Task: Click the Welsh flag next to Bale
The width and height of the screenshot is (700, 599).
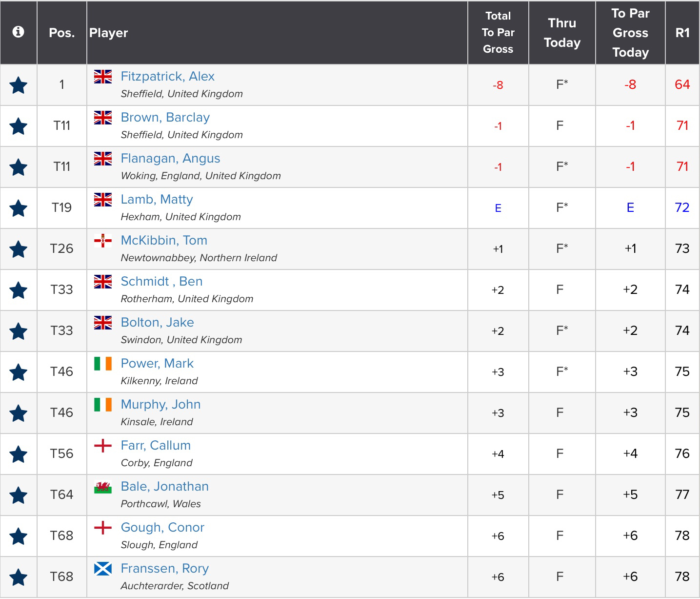Action: tap(103, 487)
